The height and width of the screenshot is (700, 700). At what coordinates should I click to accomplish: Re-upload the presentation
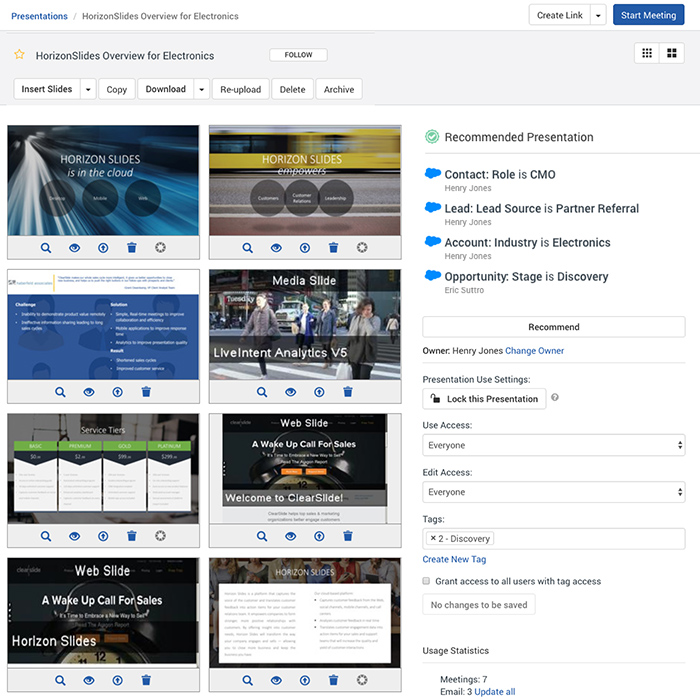point(241,89)
